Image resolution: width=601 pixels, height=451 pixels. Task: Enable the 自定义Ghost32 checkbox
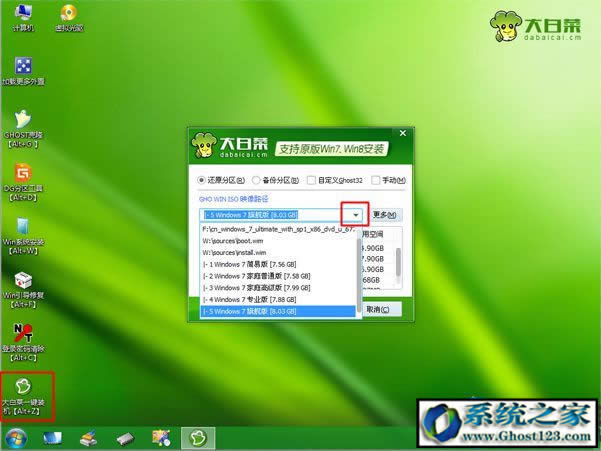[335, 180]
